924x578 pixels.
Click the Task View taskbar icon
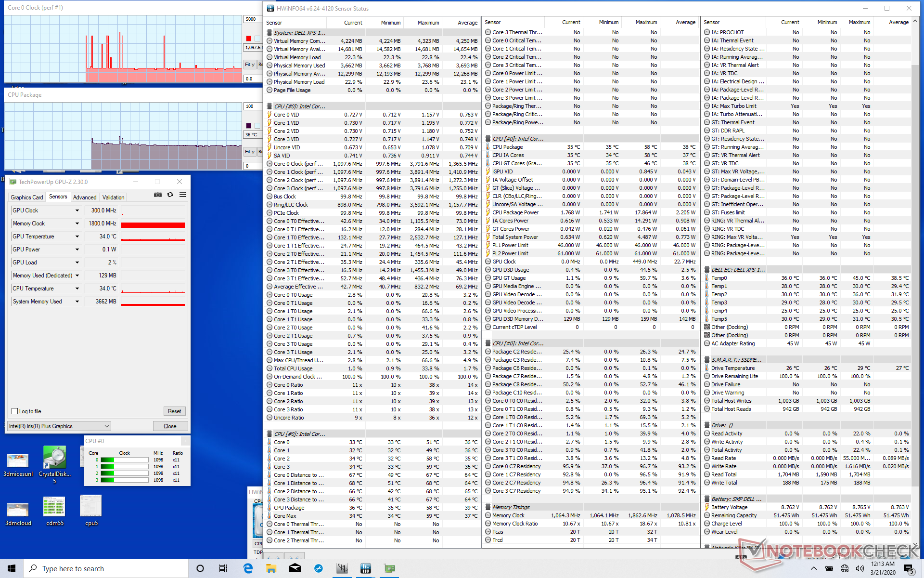(x=223, y=568)
